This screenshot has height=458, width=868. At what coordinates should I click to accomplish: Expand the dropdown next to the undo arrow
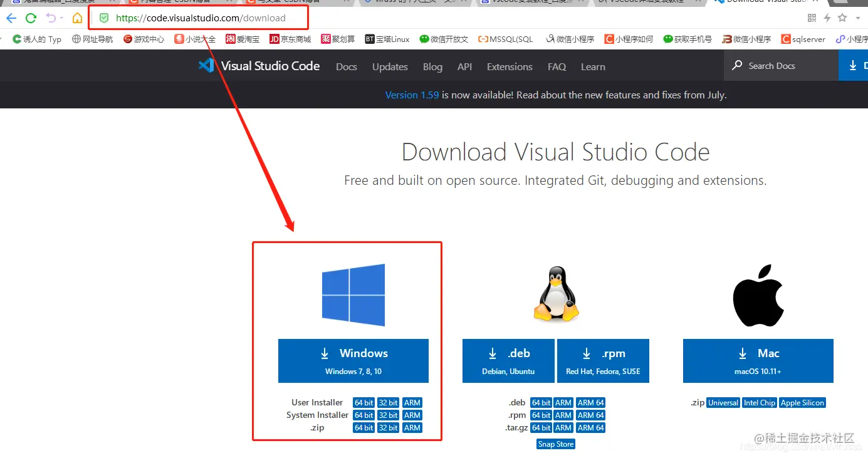(61, 18)
